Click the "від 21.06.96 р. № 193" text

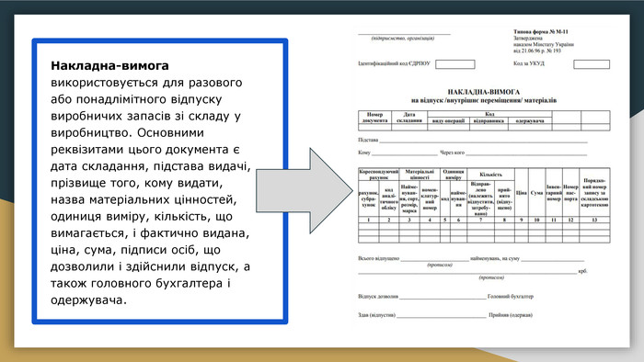[x=536, y=51]
